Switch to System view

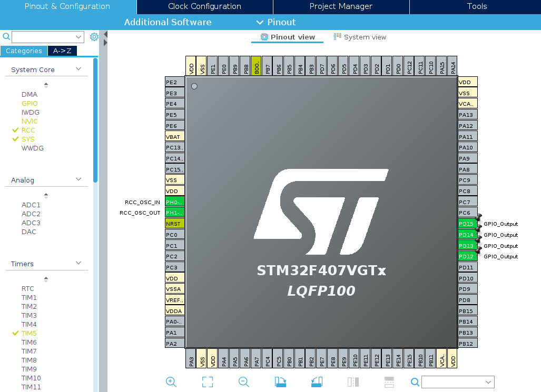[x=360, y=37]
